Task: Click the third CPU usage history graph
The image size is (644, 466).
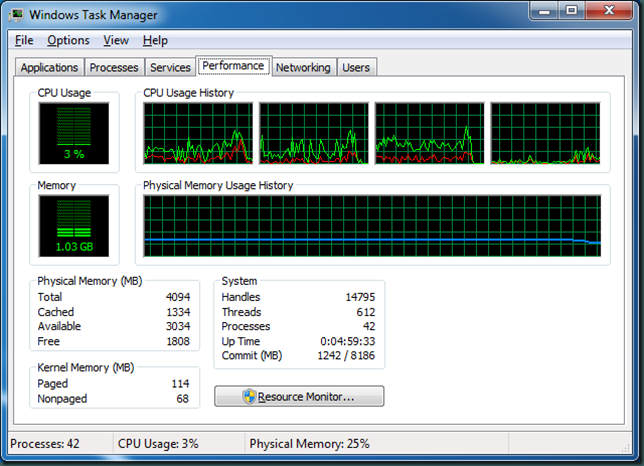Action: click(x=430, y=133)
